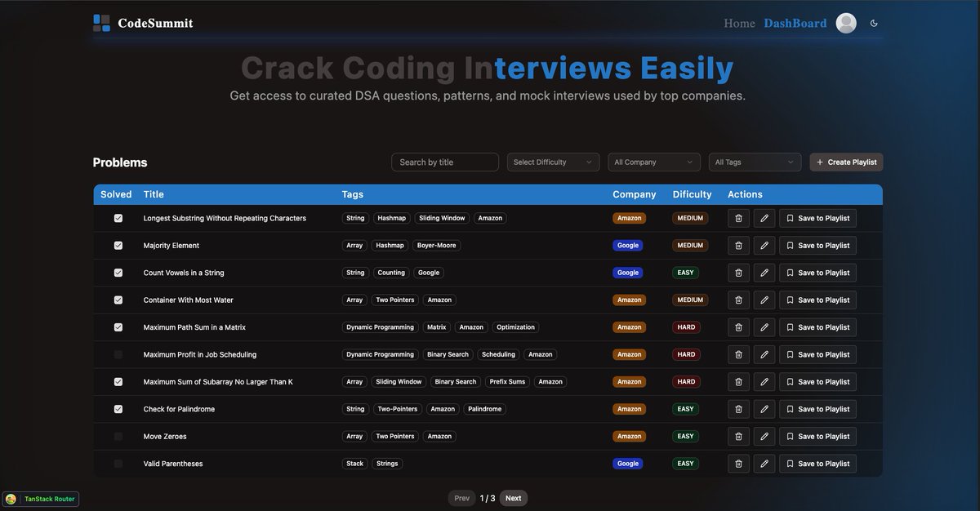Mark Maximum Profit in Job Scheduling as solved
The height and width of the screenshot is (511, 980).
118,354
